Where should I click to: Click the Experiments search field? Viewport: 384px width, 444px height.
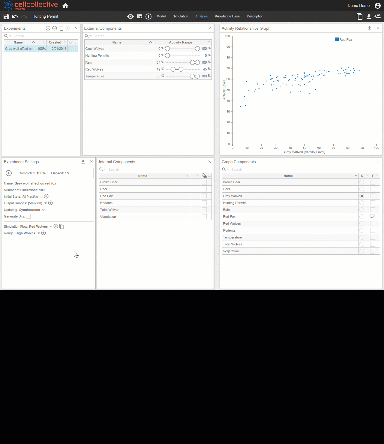pos(41,36)
